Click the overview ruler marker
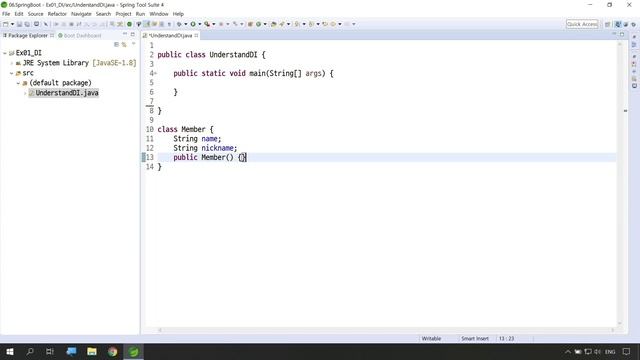Image resolution: width=640 pixels, height=360 pixels. click(625, 111)
